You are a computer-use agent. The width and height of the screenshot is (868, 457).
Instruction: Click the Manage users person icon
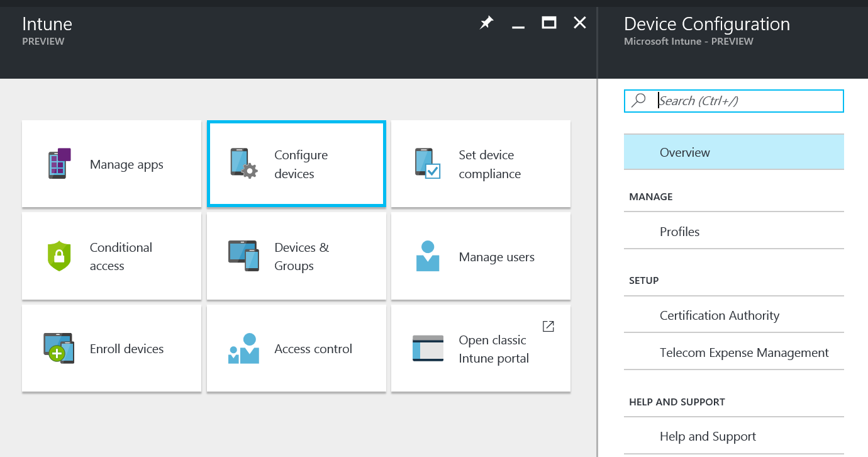tap(428, 256)
